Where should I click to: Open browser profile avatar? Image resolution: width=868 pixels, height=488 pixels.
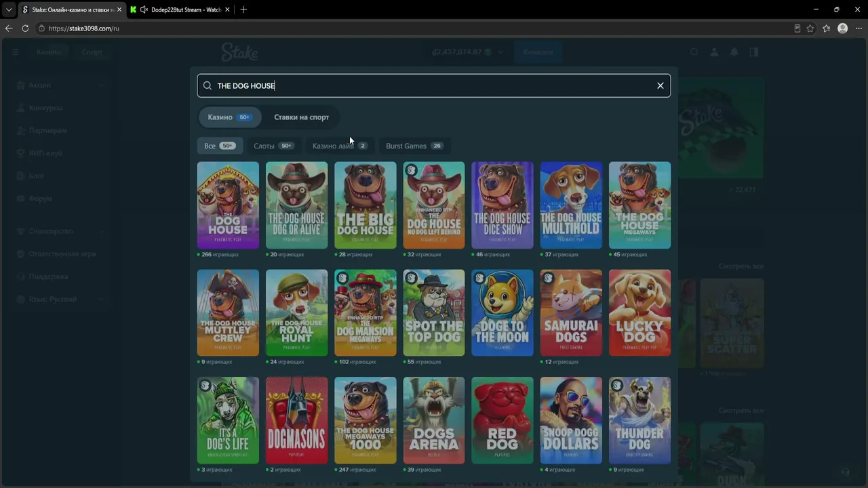[843, 28]
